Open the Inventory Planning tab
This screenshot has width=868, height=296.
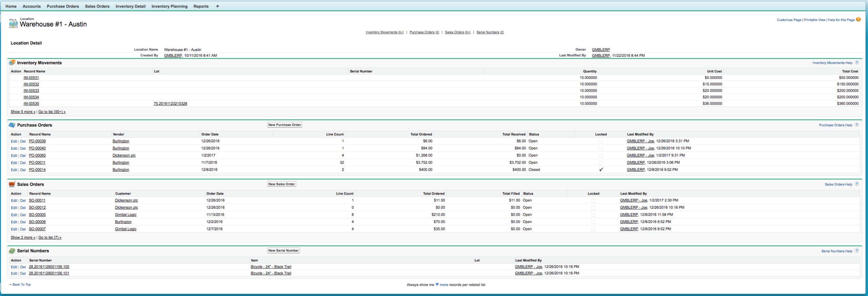[x=169, y=6]
